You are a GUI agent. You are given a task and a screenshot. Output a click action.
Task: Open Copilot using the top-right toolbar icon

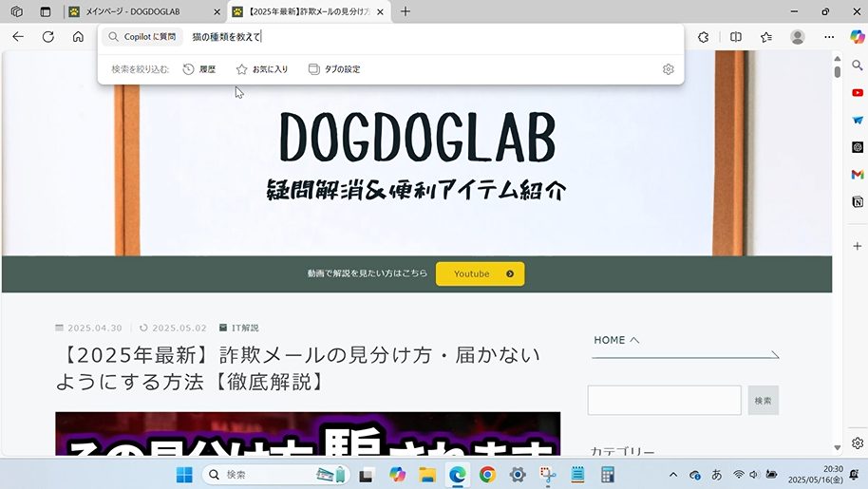(x=856, y=36)
